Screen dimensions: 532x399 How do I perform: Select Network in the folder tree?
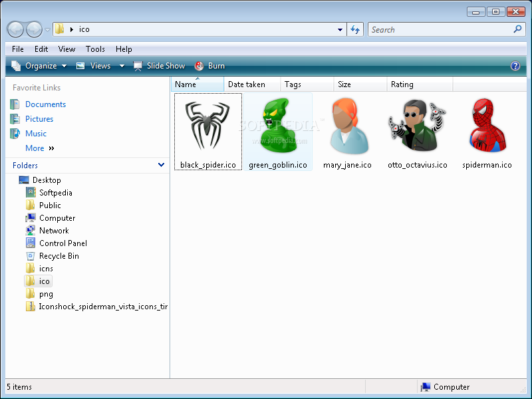click(54, 231)
